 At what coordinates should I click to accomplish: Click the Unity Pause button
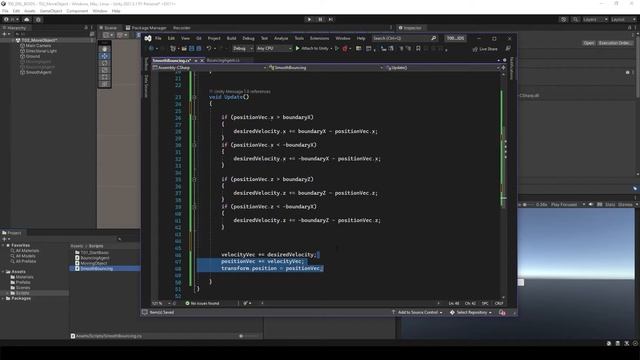(320, 19)
